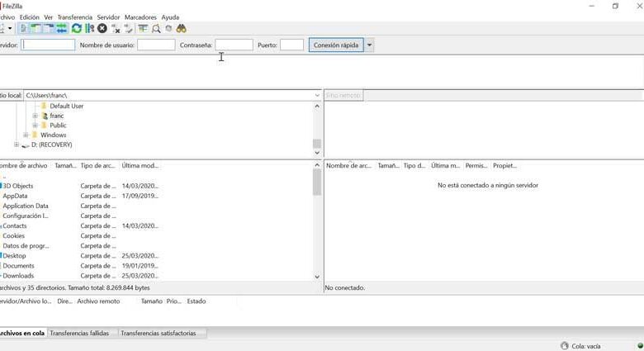Open the local site path dropdown
Screen dimensions: 644x351
click(317, 95)
